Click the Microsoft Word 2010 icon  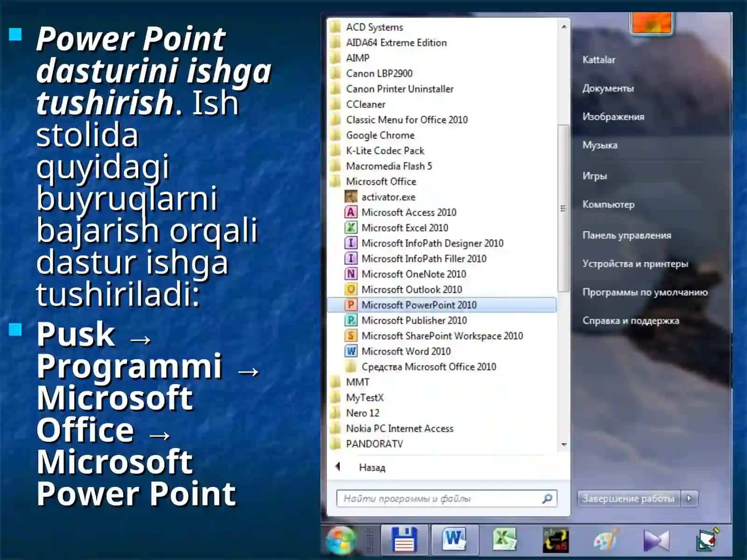[351, 351]
